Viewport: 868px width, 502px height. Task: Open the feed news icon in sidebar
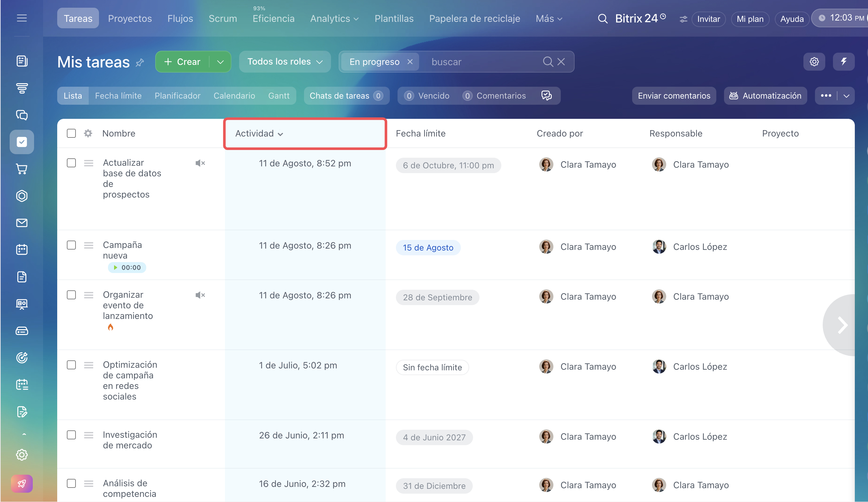(x=22, y=61)
